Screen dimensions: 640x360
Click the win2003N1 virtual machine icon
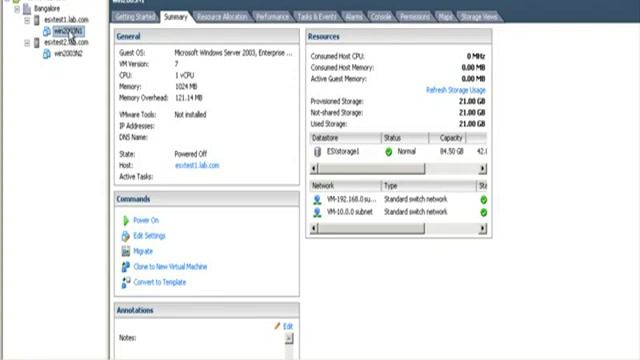(x=47, y=31)
